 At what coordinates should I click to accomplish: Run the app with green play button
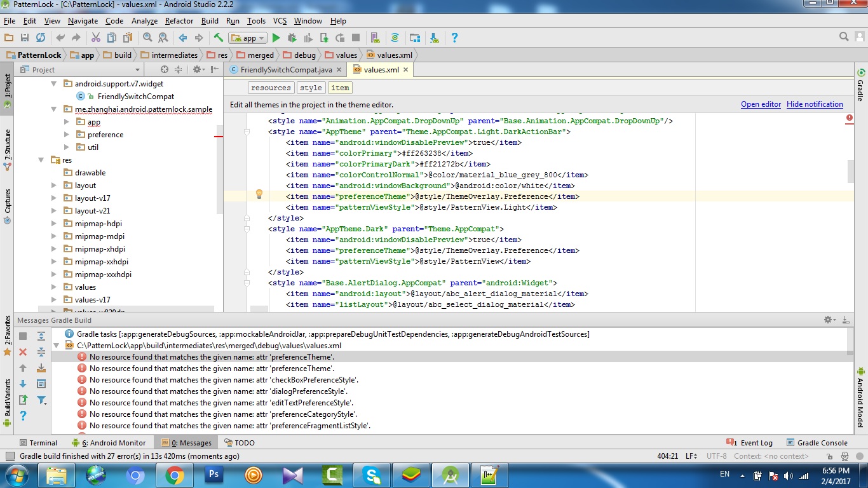(276, 38)
